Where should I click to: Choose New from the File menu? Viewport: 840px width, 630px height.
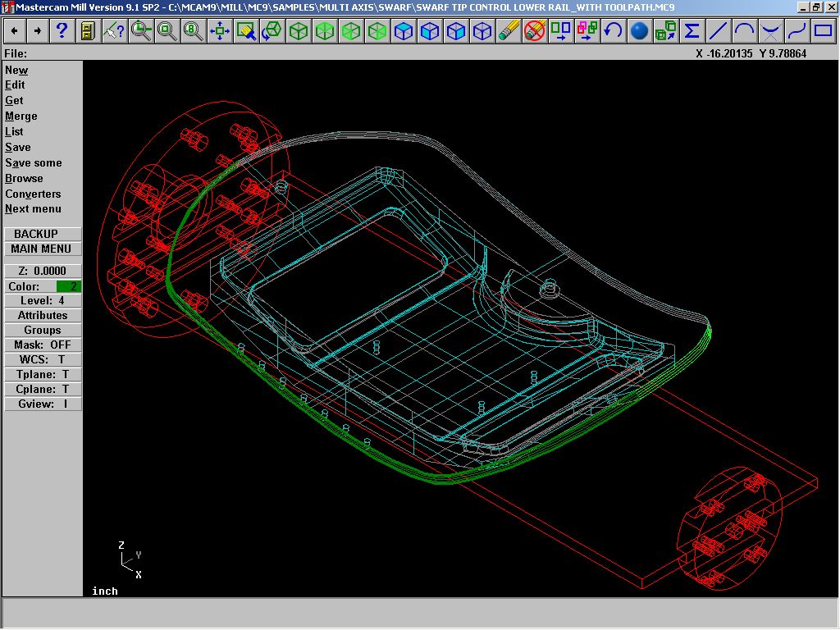pos(16,71)
